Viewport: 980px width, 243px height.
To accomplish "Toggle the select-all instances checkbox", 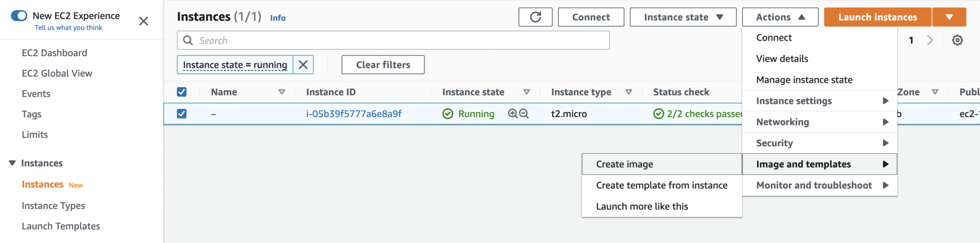I will tap(182, 92).
